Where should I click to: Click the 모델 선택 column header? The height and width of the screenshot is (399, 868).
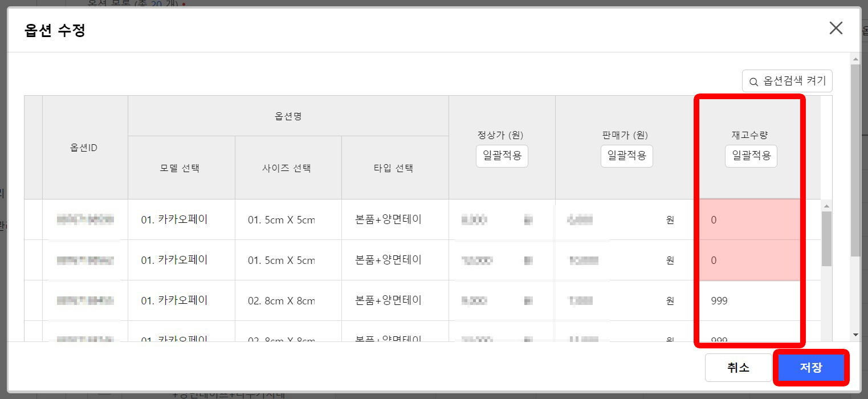point(181,167)
